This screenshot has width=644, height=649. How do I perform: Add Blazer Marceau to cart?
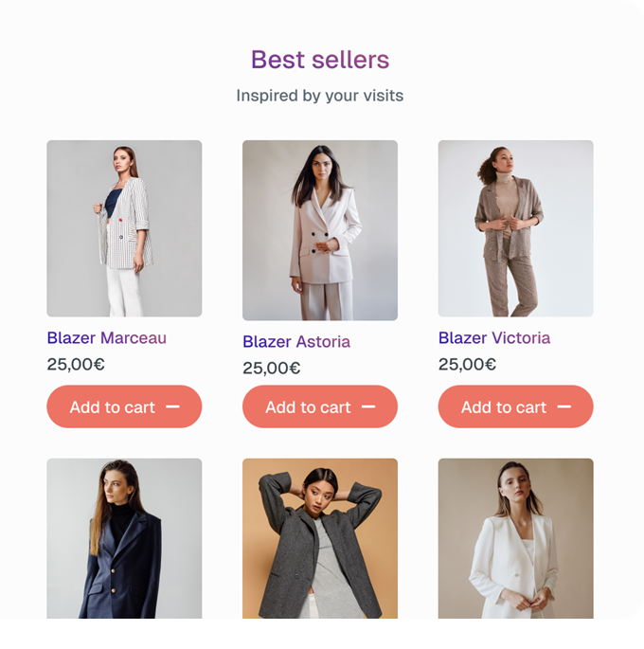click(112, 406)
